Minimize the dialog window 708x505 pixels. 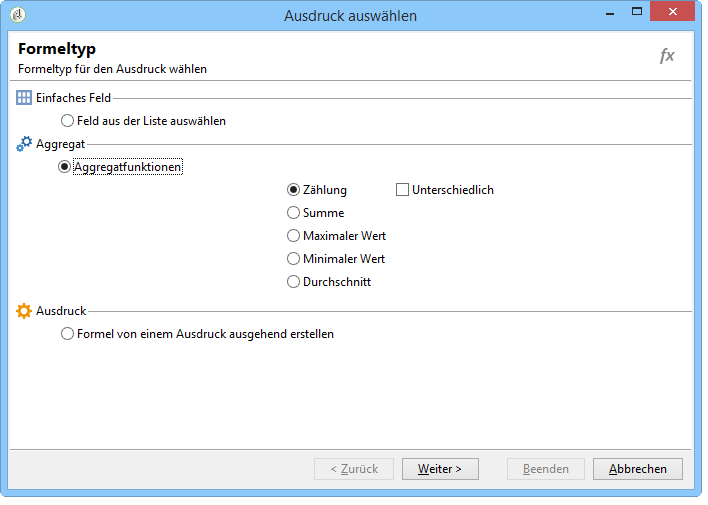click(610, 12)
